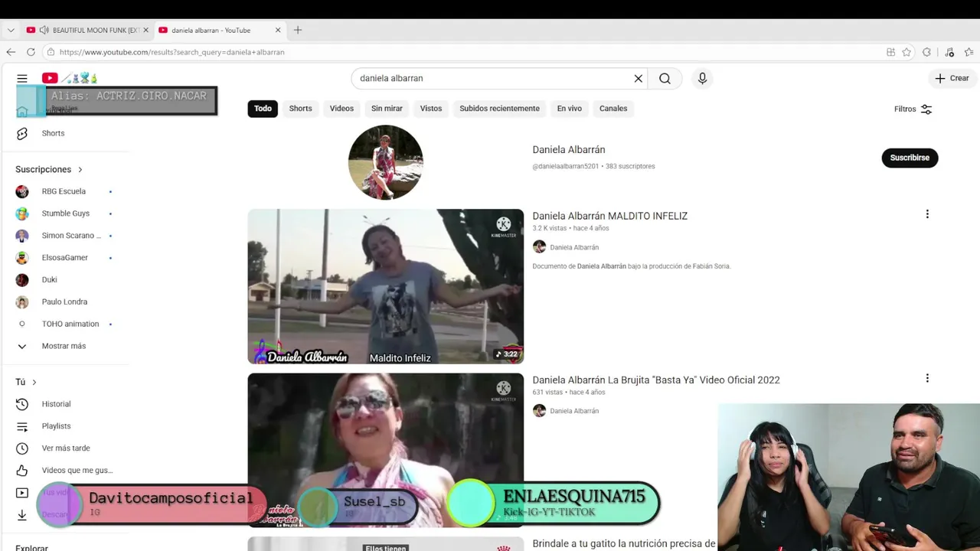Open Daniela Albarrán channel name link

coord(569,149)
